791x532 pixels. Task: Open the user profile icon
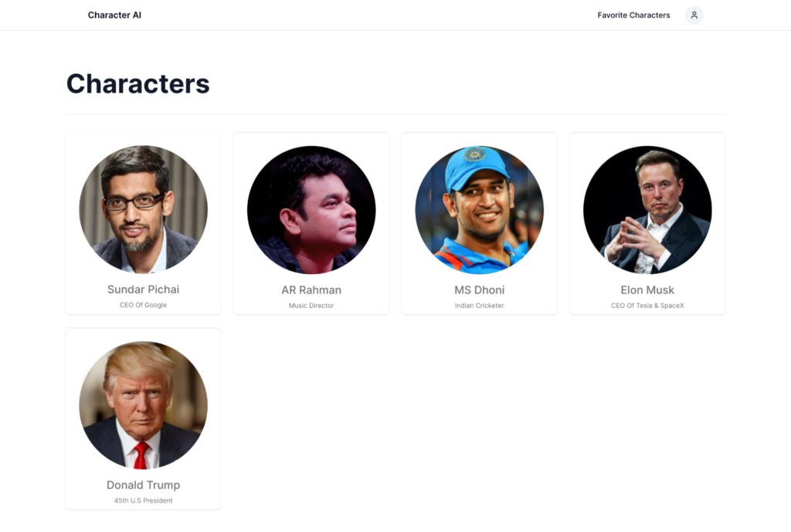[x=694, y=15]
